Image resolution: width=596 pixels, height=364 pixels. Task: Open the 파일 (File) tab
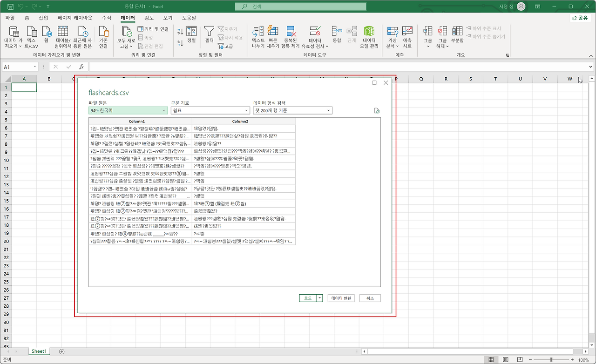tap(10, 18)
